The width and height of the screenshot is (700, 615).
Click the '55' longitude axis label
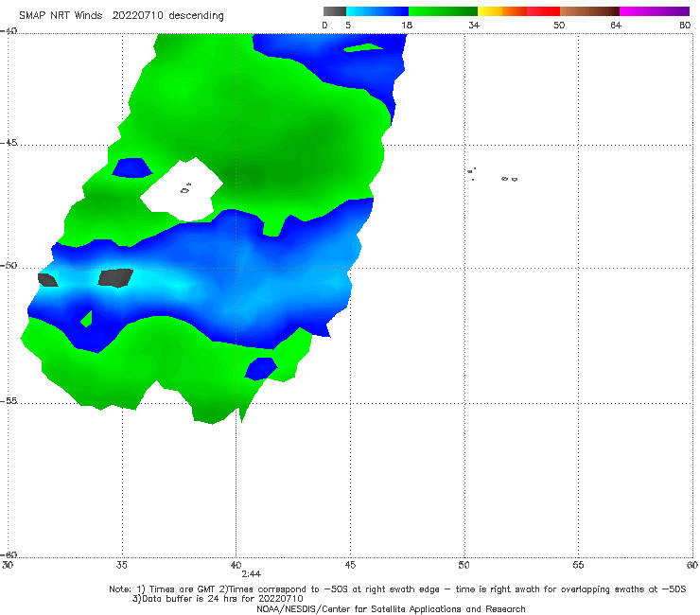pos(578,565)
